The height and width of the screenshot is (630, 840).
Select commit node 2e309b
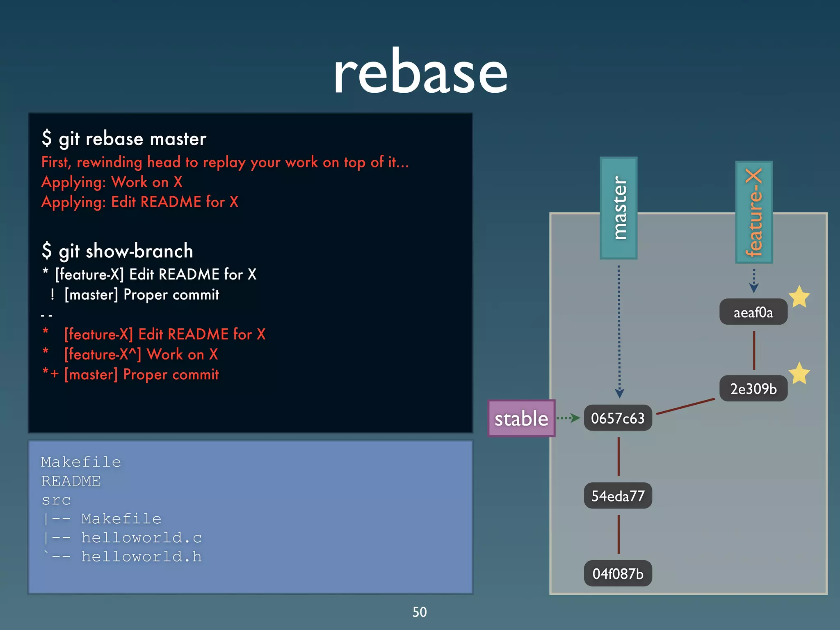point(753,389)
